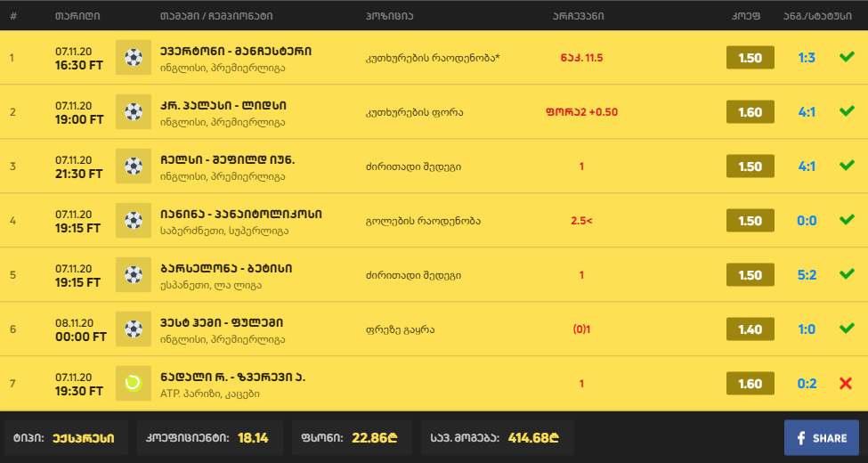Click the გოლების რაოდენობა position text
868x463 pixels.
423,221
